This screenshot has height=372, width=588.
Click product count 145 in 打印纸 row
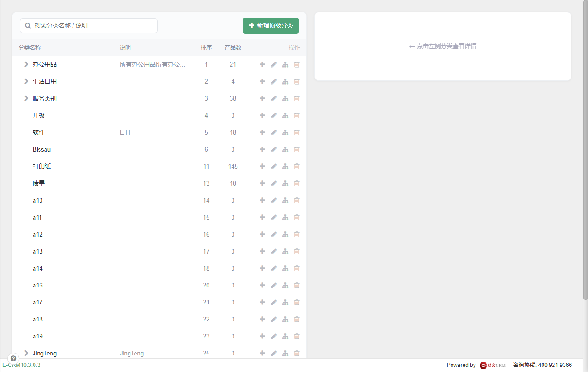[x=233, y=166]
